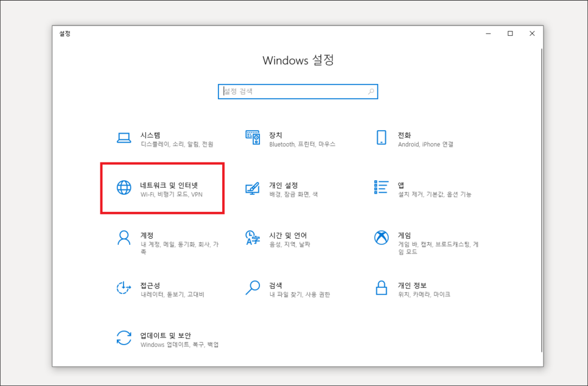Click the Windows 설정 page title
The width and height of the screenshot is (588, 386).
[298, 60]
